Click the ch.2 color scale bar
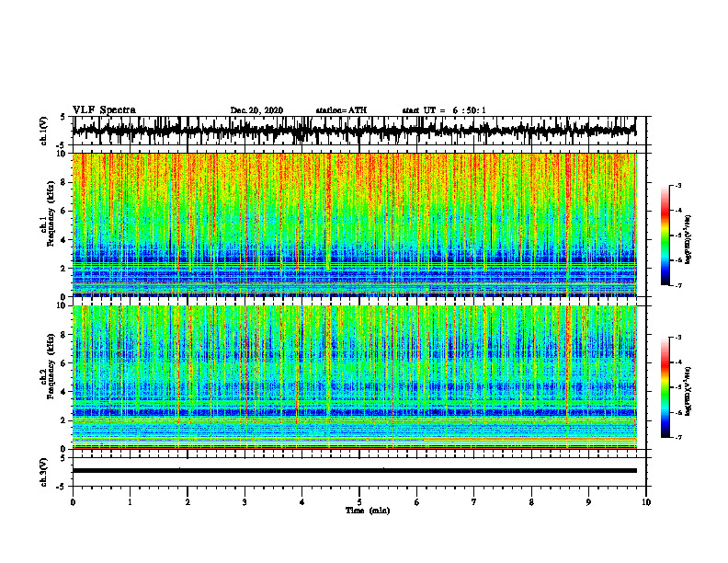 pos(665,387)
